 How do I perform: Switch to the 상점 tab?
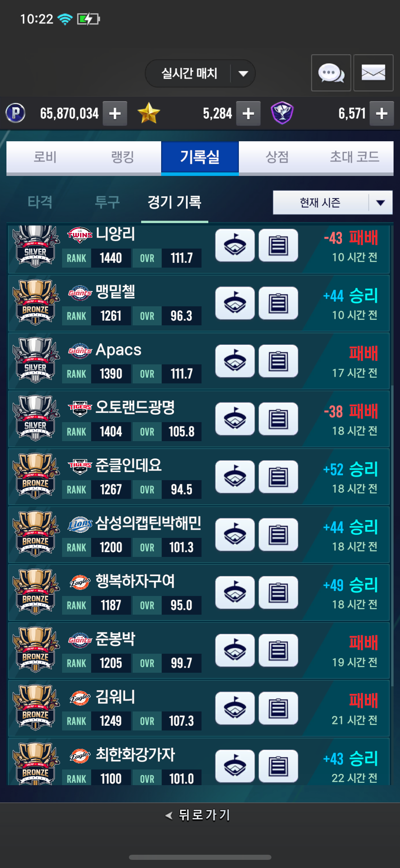[277, 157]
